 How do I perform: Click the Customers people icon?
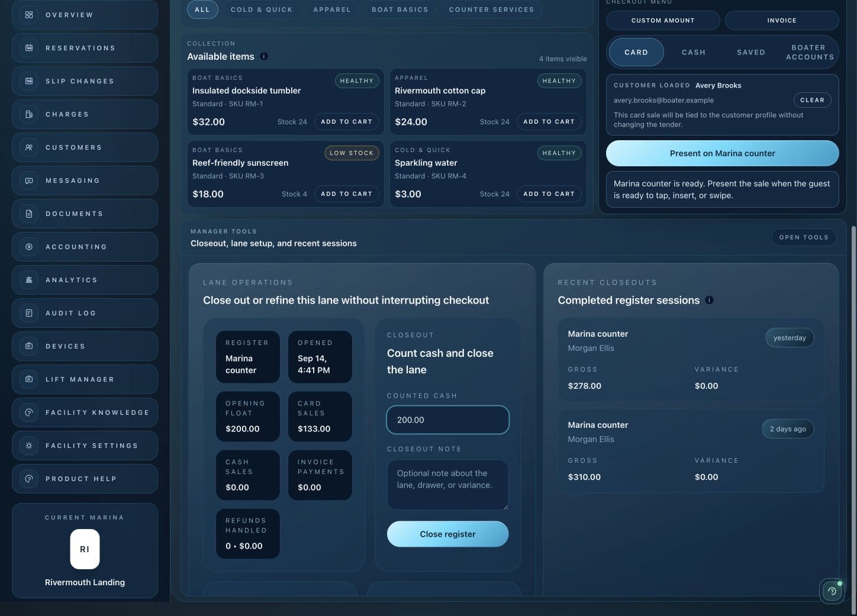(x=28, y=147)
